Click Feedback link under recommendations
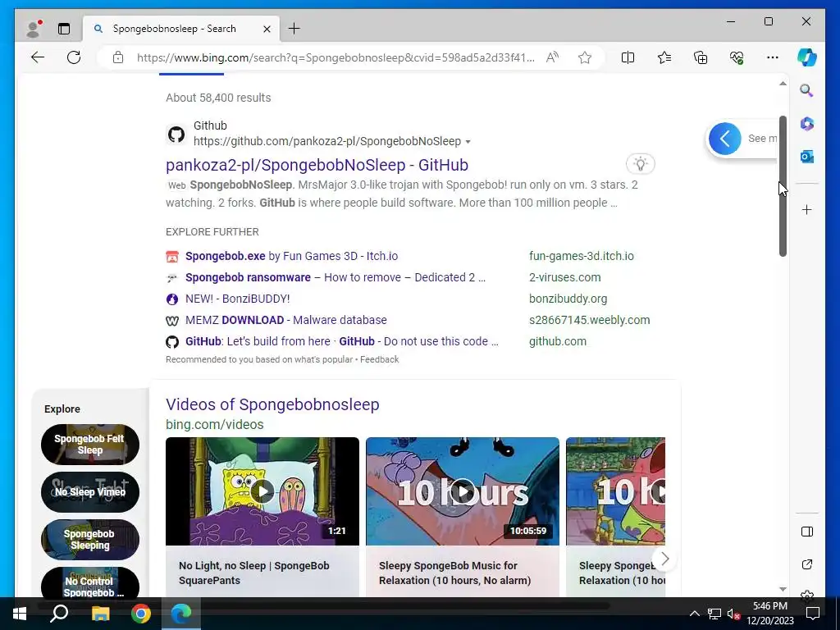Screen dimensions: 840x630 (x=379, y=359)
